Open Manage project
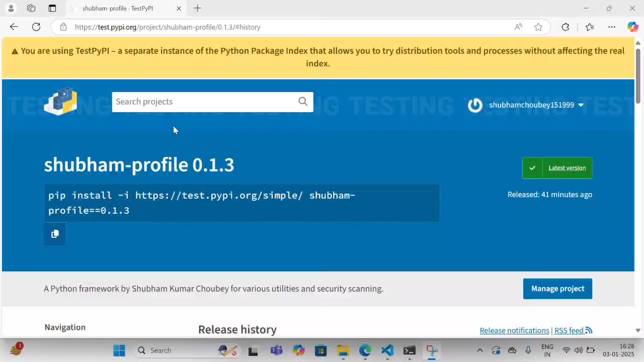The image size is (644, 362). [x=557, y=289]
